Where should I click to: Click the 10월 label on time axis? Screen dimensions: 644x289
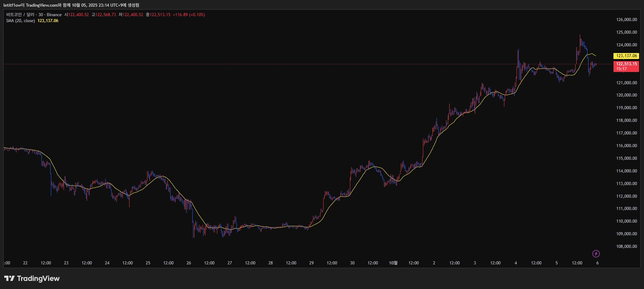[x=393, y=263]
